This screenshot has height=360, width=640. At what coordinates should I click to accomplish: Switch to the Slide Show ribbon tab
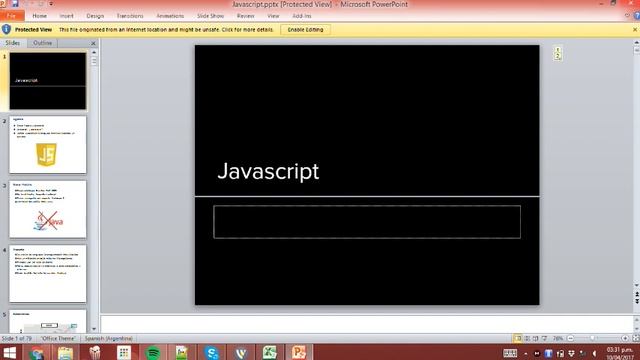211,16
